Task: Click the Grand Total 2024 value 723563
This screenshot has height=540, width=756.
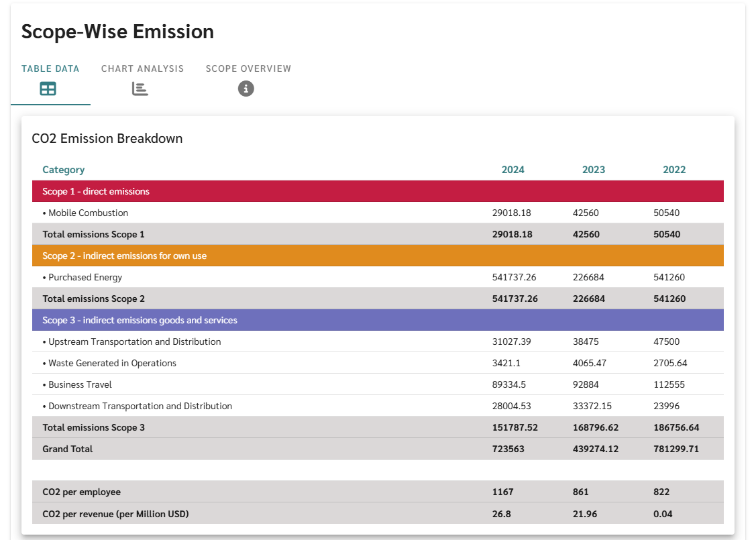Action: tap(508, 449)
